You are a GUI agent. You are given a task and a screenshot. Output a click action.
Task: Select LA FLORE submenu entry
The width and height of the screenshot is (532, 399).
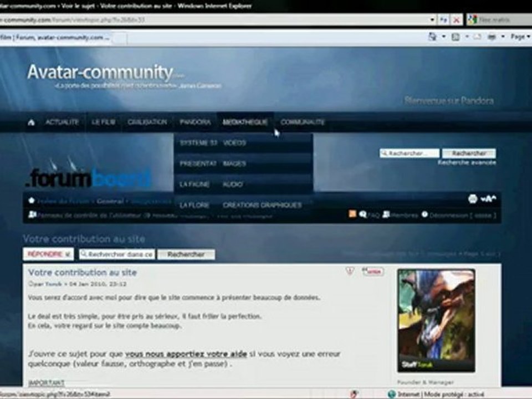(x=195, y=205)
